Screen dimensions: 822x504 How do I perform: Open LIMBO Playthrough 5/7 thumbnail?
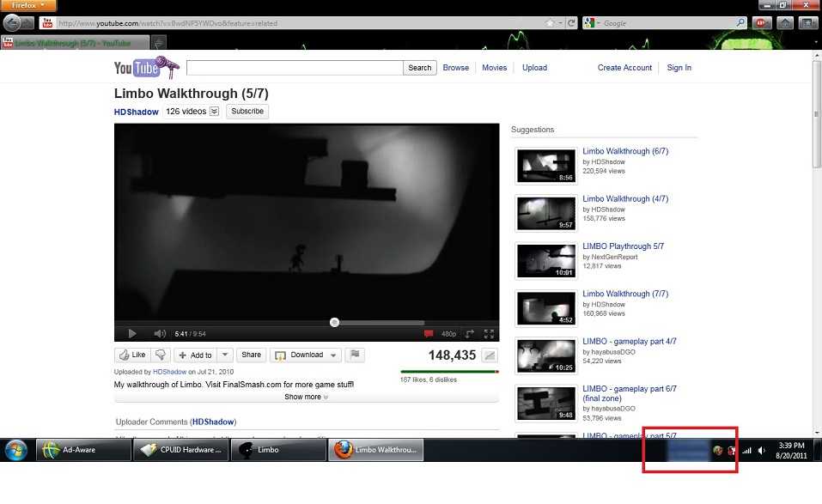[x=545, y=261]
